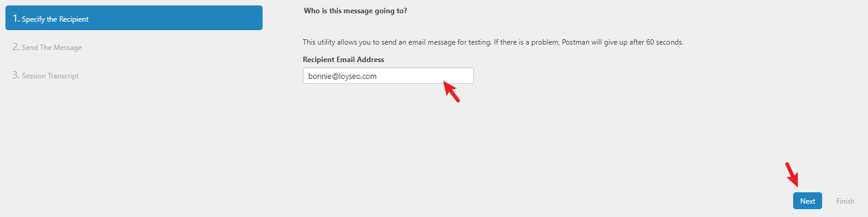Click the number 3 beside Session Transcript
Screen dimensions: 868x217
[16, 75]
